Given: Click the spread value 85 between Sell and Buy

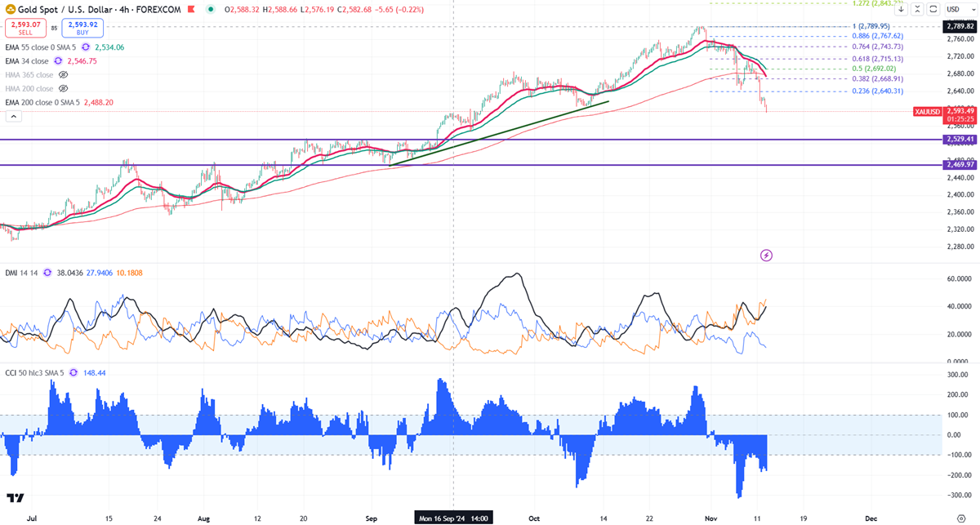Looking at the screenshot, I should click(x=54, y=29).
